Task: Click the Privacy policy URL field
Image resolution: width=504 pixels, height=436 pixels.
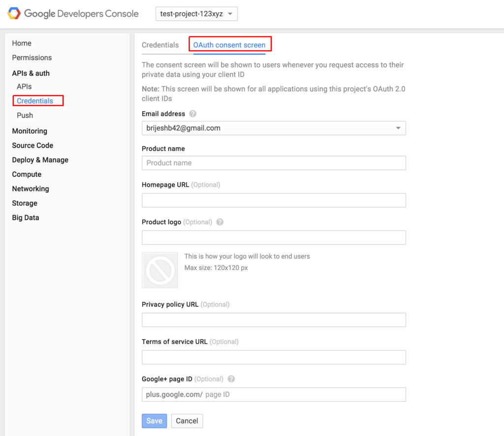Action: pos(274,320)
